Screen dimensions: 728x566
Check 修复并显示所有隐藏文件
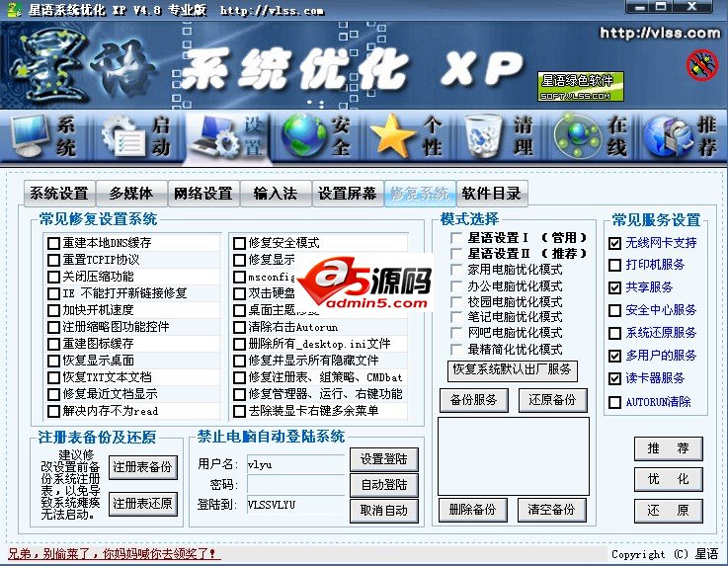240,361
